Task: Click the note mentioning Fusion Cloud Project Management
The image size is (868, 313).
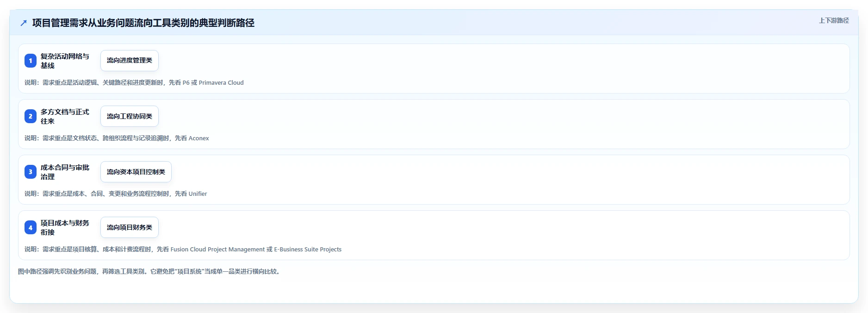Action: [183, 249]
